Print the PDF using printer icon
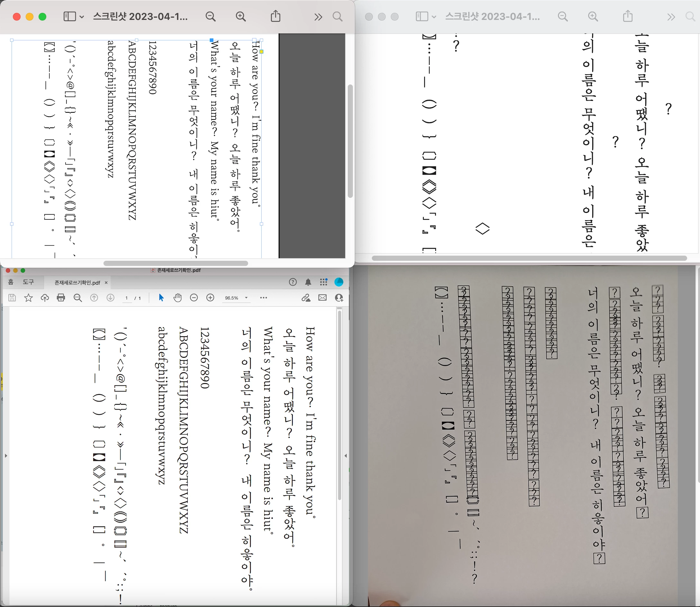The image size is (700, 607). 61,298
